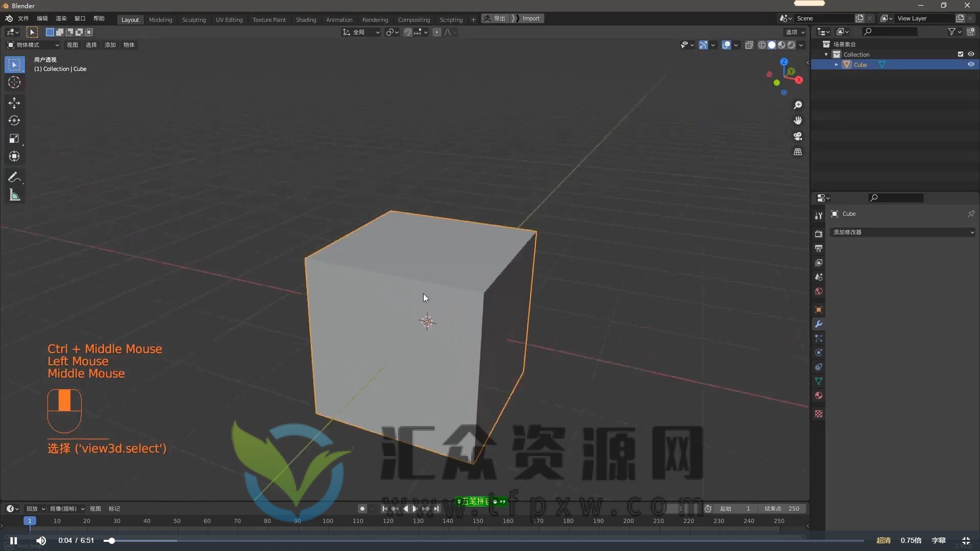Open the Object Data properties tab
980x551 pixels.
click(819, 382)
